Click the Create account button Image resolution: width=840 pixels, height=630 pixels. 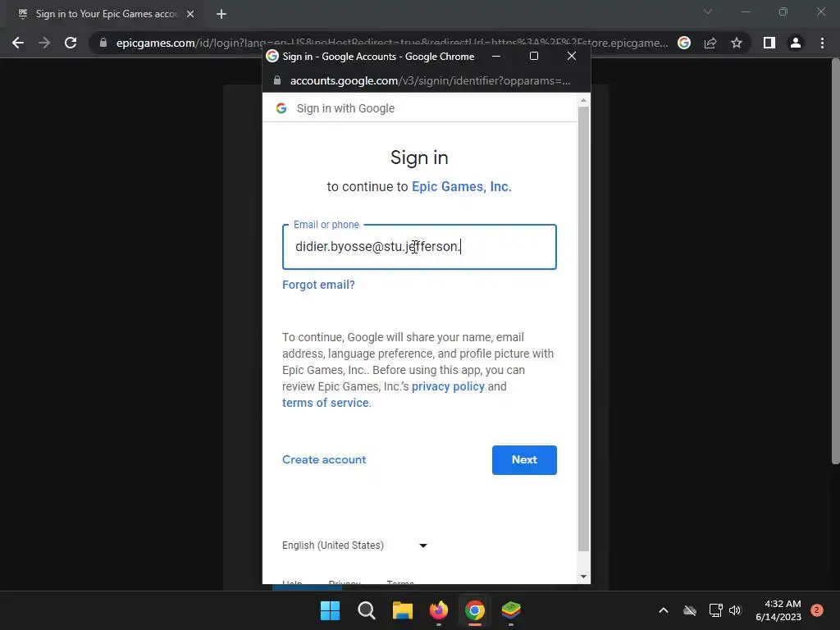point(324,459)
